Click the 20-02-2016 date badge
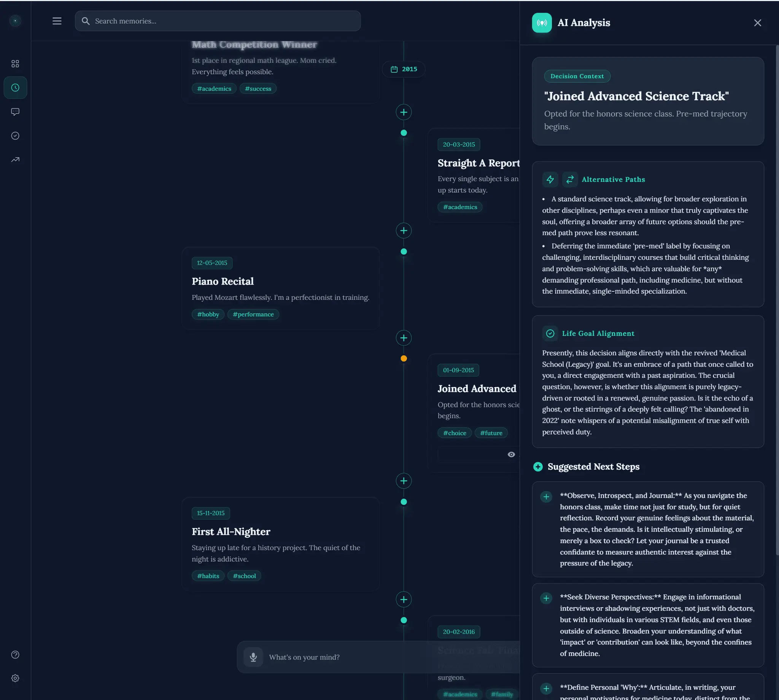 tap(459, 632)
